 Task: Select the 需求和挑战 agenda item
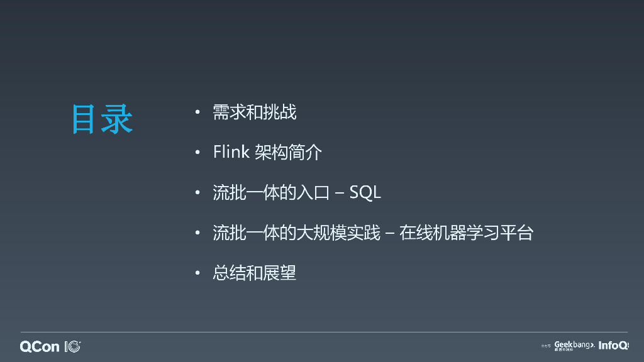254,113
